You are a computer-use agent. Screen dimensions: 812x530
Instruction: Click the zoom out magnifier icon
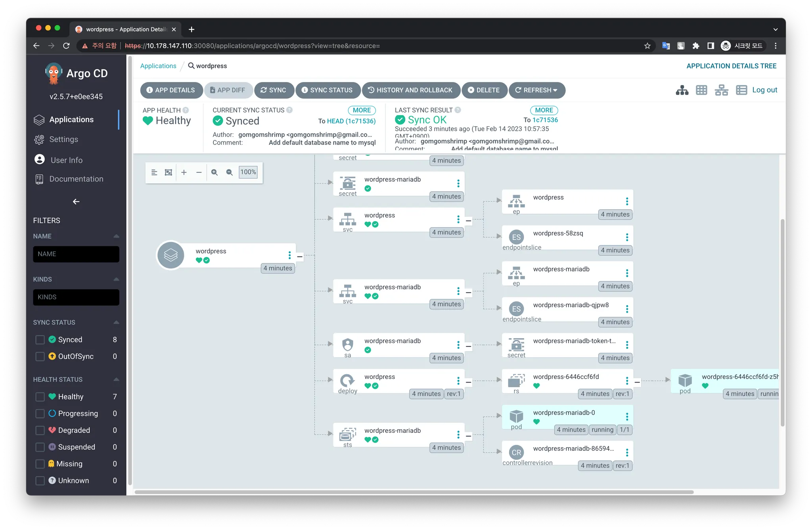click(229, 172)
